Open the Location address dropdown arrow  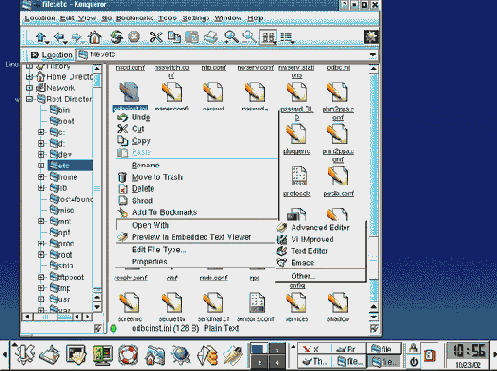coord(373,55)
